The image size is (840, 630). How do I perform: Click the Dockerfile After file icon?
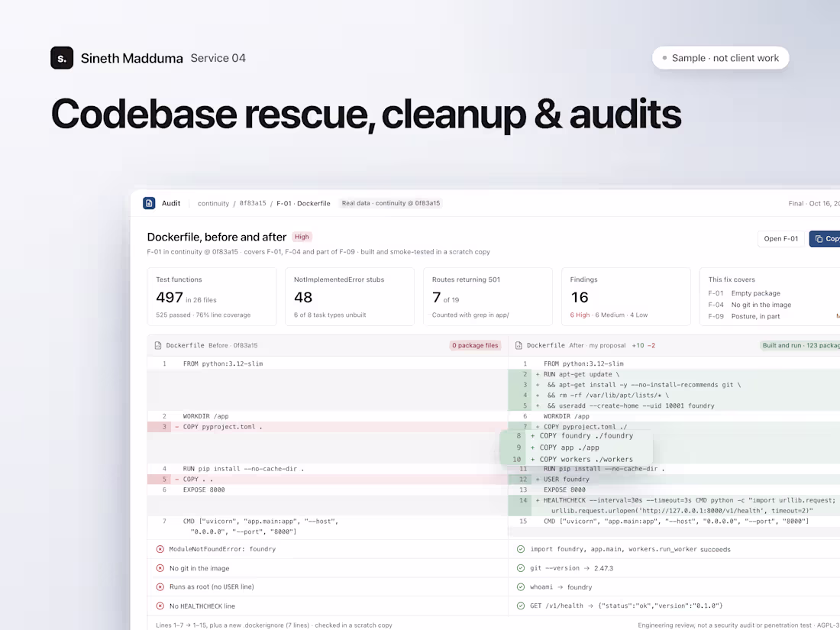pos(519,345)
